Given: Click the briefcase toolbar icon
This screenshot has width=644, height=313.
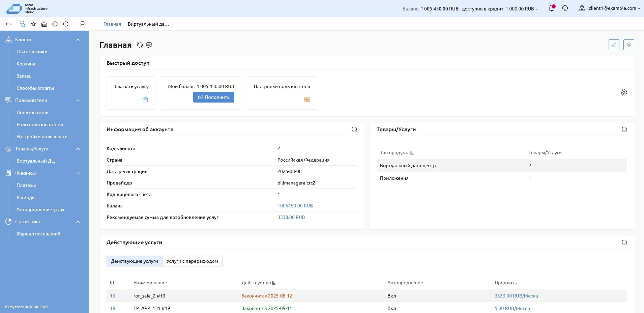Looking at the screenshot, I should coord(44,24).
